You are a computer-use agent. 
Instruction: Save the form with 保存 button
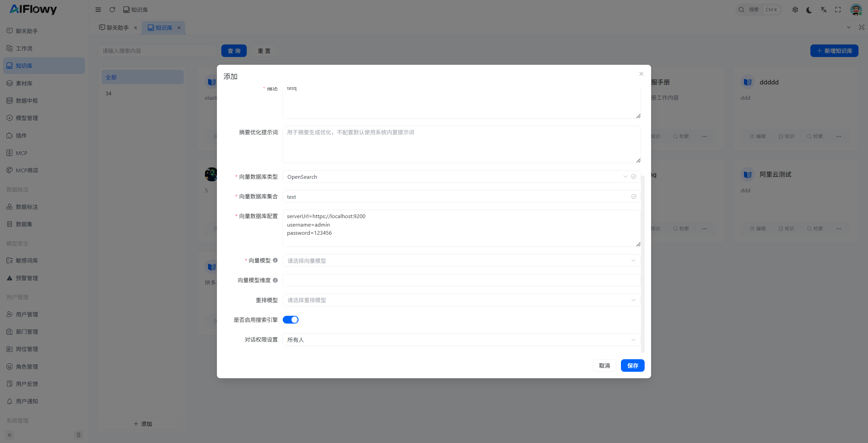pyautogui.click(x=632, y=365)
